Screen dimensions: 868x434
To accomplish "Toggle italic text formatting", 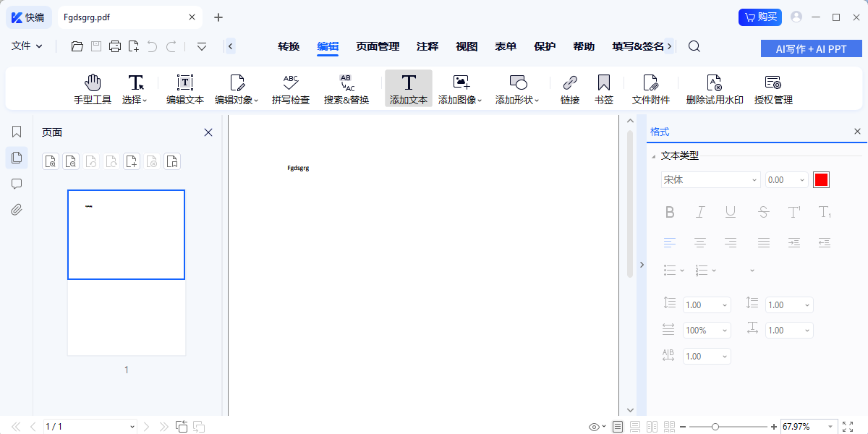I will click(699, 212).
